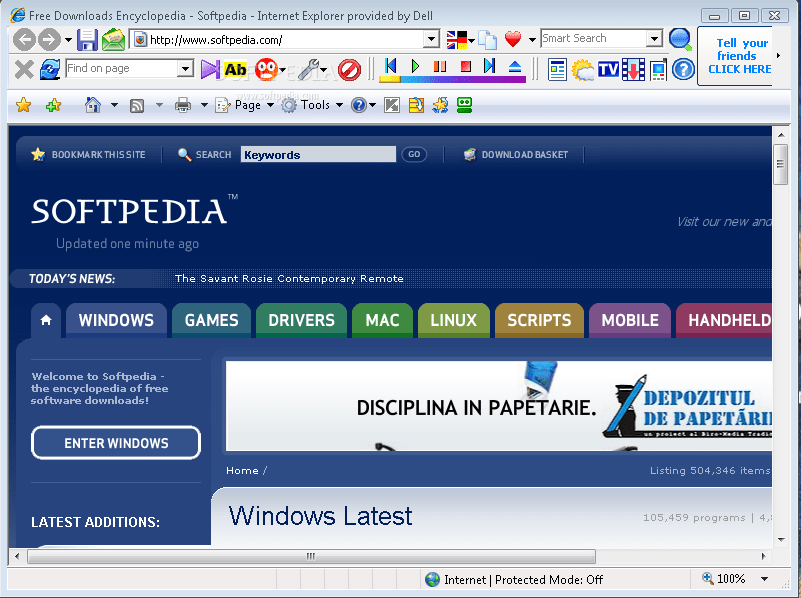Click the orange pause button
Image resolution: width=801 pixels, height=598 pixels.
pyautogui.click(x=440, y=66)
